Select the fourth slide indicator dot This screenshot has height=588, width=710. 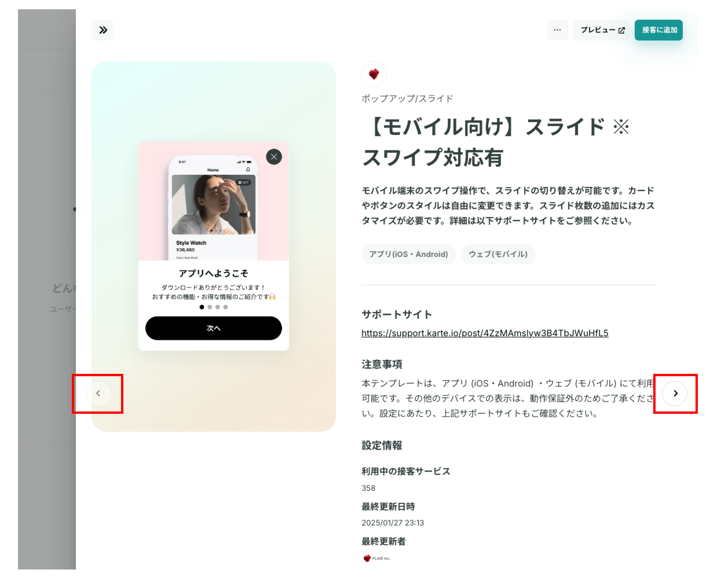click(x=226, y=307)
